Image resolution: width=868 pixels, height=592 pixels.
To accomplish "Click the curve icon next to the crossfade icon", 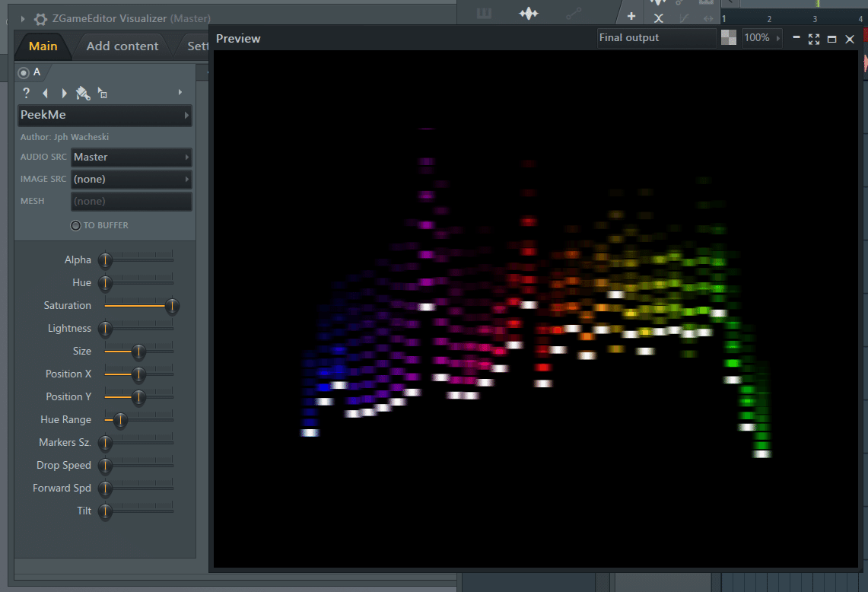I will pyautogui.click(x=684, y=18).
